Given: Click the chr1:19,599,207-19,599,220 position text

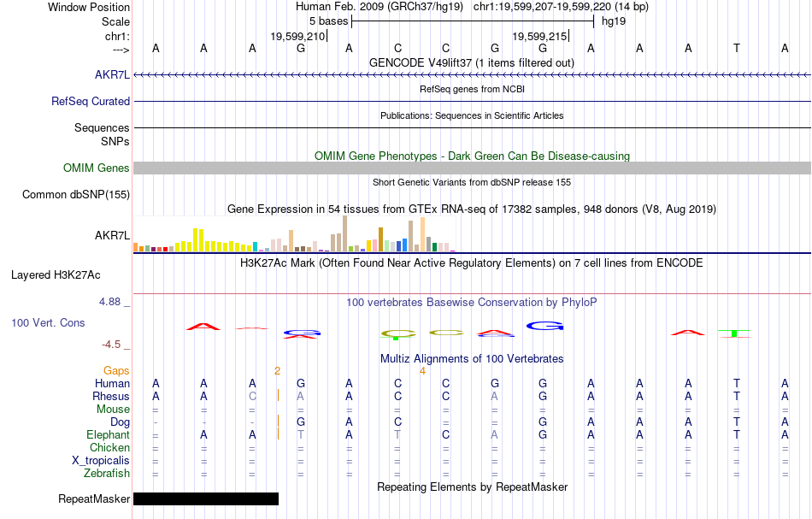Looking at the screenshot, I should [x=561, y=7].
